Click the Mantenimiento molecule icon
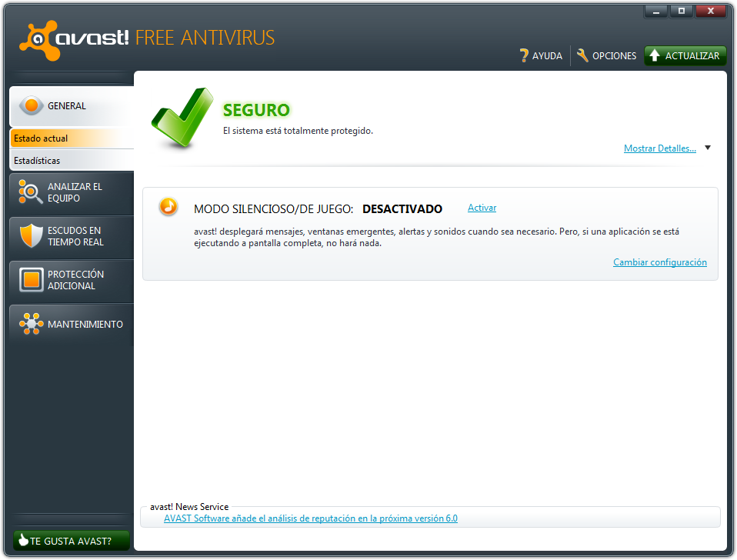Screen dimensions: 737x560 [x=31, y=324]
